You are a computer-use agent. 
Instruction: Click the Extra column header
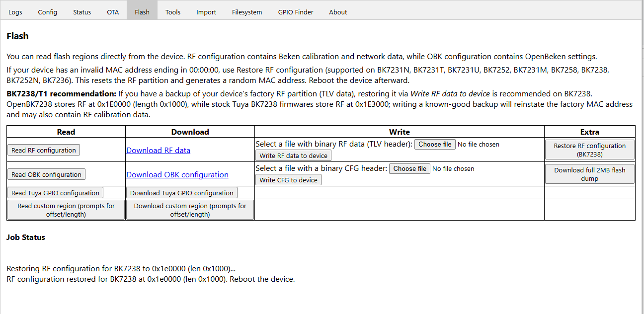click(590, 132)
